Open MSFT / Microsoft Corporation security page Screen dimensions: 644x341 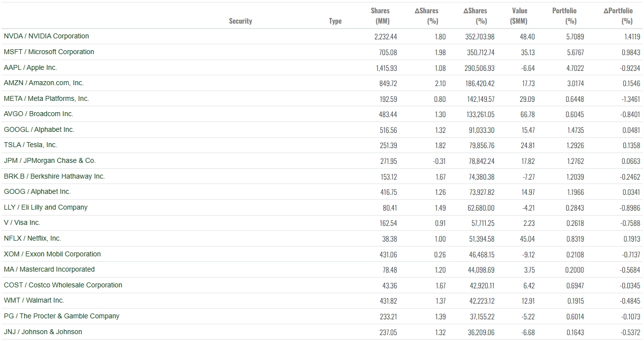pos(49,52)
